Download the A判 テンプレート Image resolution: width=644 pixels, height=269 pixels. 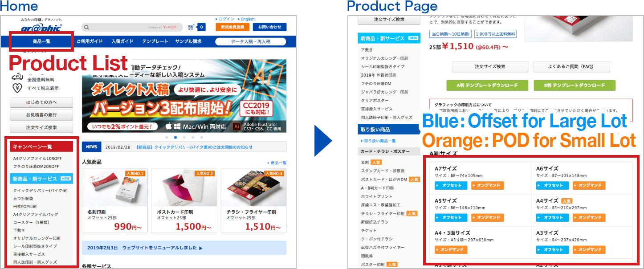coord(487,85)
